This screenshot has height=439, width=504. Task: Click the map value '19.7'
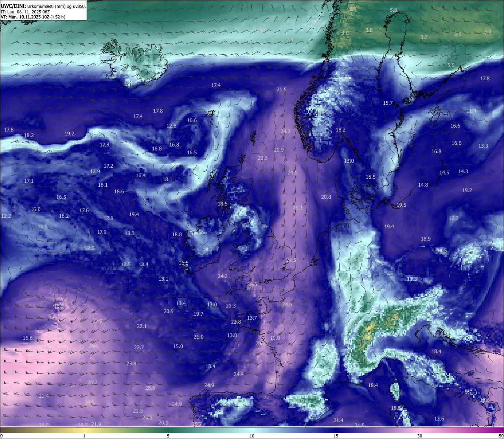(198, 314)
